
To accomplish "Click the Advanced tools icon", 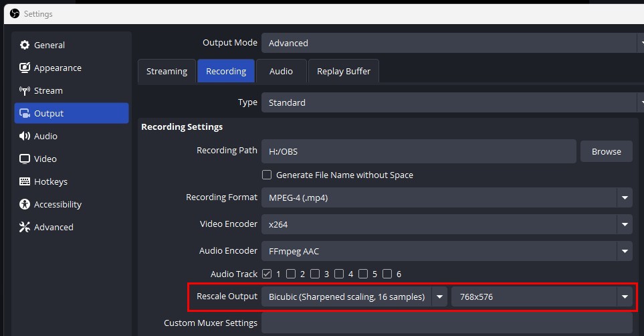I will pos(25,227).
